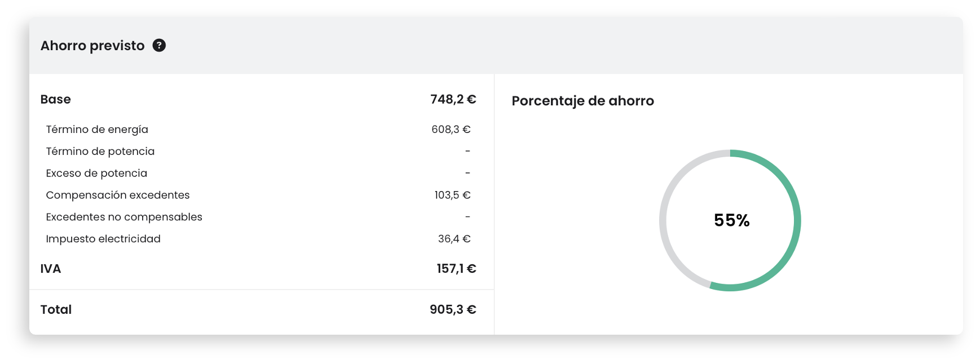Select the Exceso de potencia row
Screen dimensions: 980x364
tap(258, 174)
